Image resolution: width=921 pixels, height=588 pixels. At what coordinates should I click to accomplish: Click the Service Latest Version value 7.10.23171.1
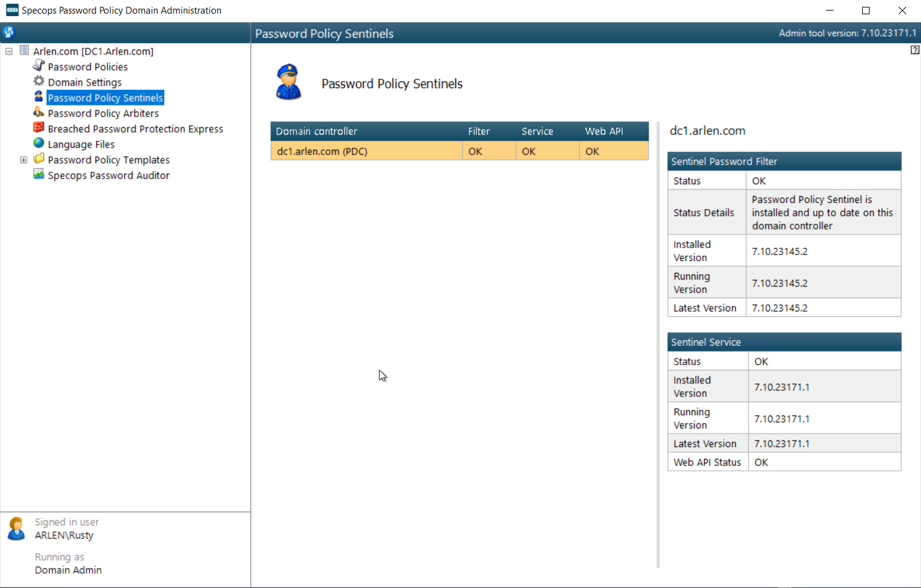(781, 443)
